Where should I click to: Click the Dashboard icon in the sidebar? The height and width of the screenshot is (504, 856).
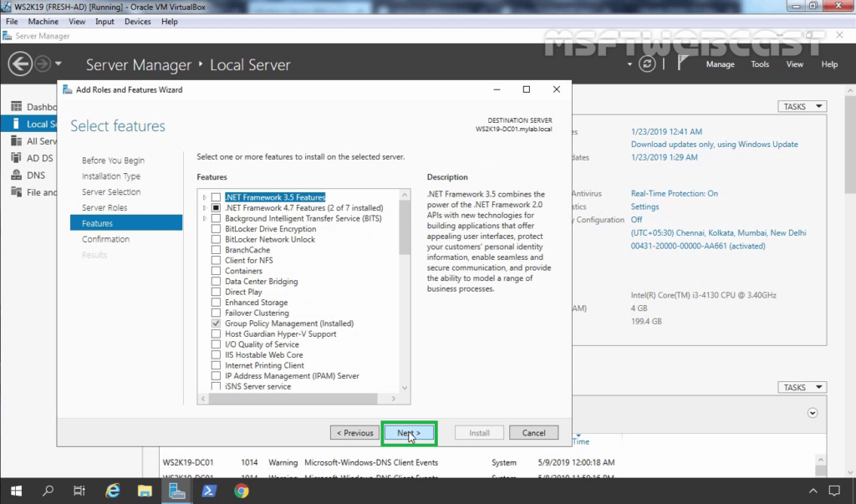(x=17, y=106)
